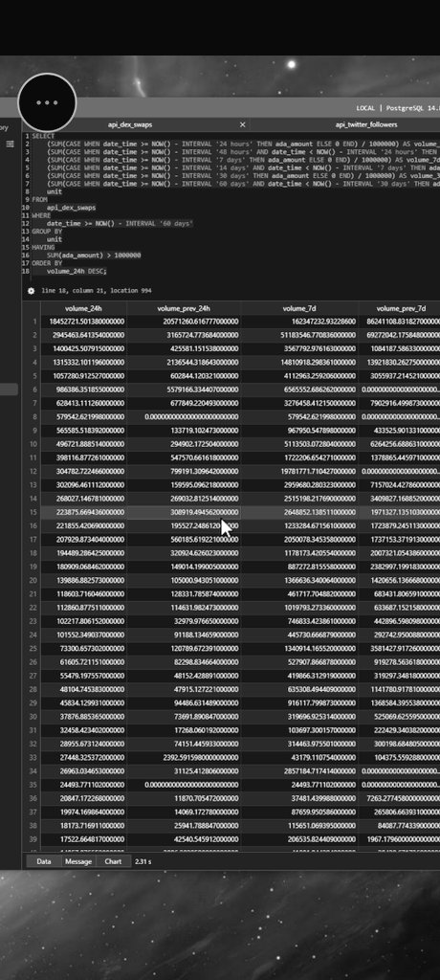440x980 pixels.
Task: Click the WHERE date_time '60 days' line
Action: coord(120,223)
